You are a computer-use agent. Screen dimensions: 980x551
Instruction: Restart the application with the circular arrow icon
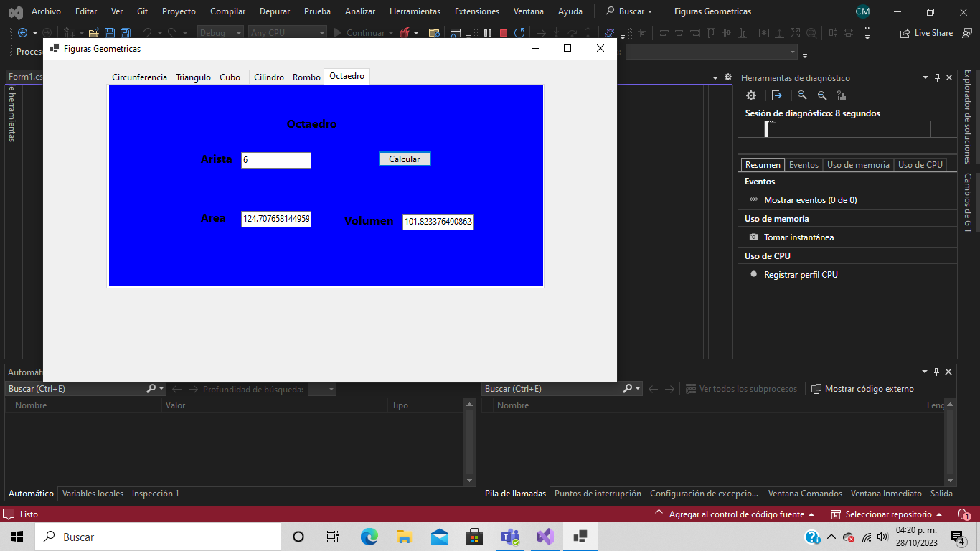pyautogui.click(x=521, y=33)
